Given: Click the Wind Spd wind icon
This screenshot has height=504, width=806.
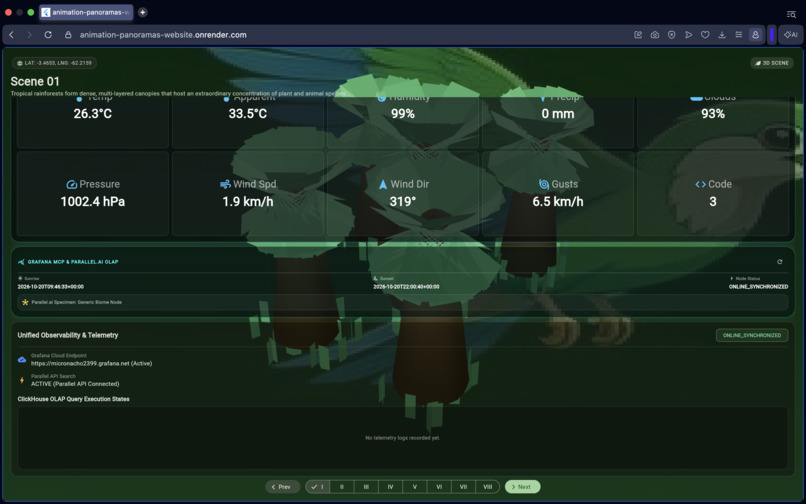Looking at the screenshot, I should coord(225,184).
